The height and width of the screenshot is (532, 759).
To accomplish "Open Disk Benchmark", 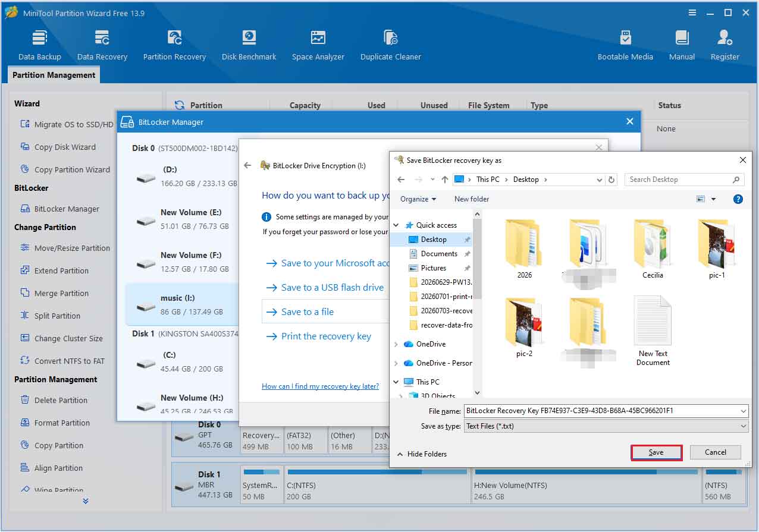I will coord(249,46).
